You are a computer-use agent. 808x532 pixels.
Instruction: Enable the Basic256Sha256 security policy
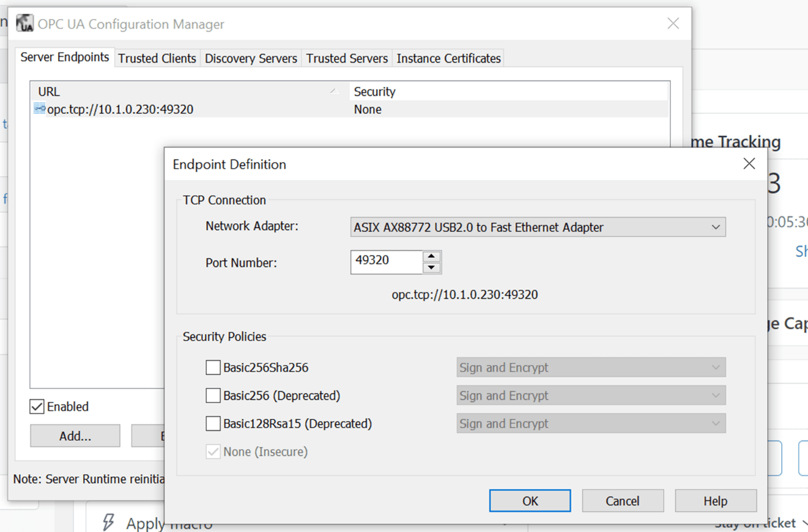point(213,368)
